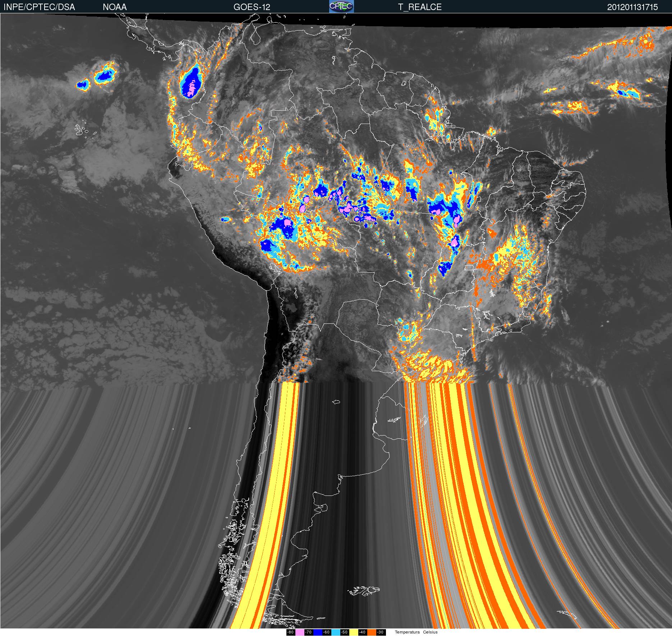The width and height of the screenshot is (672, 636).
Task: Click the Temperatura legend label
Action: coord(407,632)
